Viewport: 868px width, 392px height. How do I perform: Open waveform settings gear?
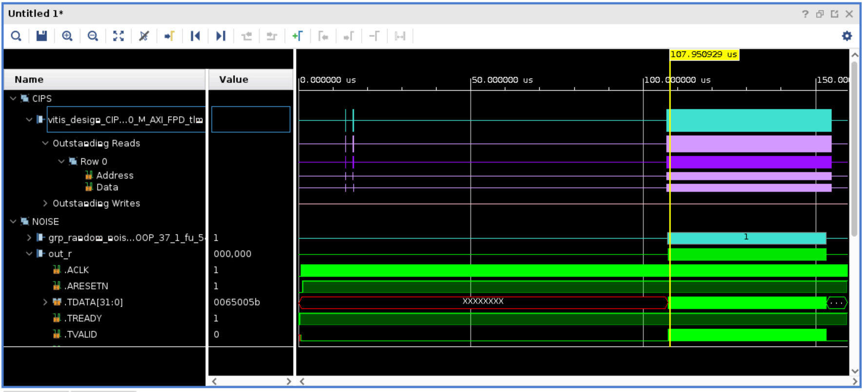[x=847, y=36]
